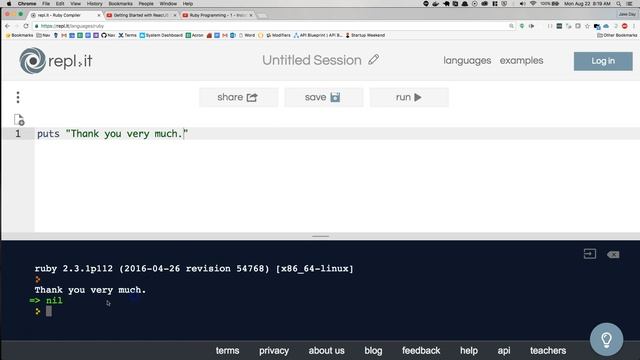The height and width of the screenshot is (360, 640).
Task: Open the help footer link
Action: point(469,351)
